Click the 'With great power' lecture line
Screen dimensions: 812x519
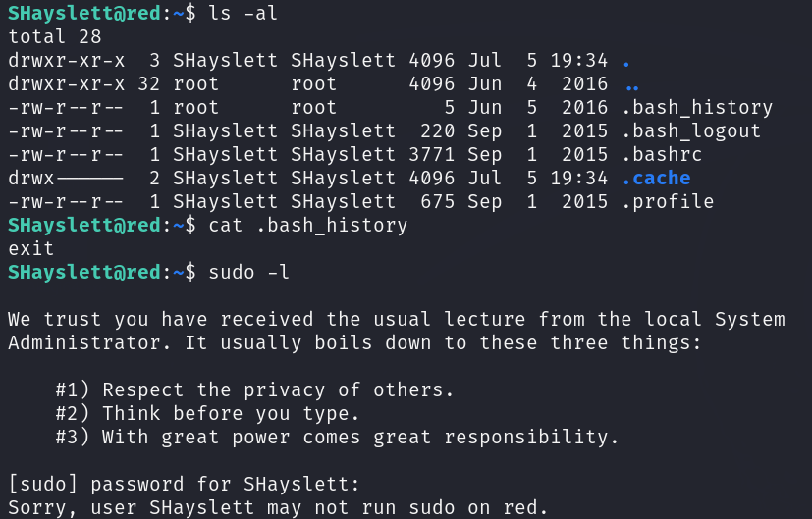[x=337, y=438]
